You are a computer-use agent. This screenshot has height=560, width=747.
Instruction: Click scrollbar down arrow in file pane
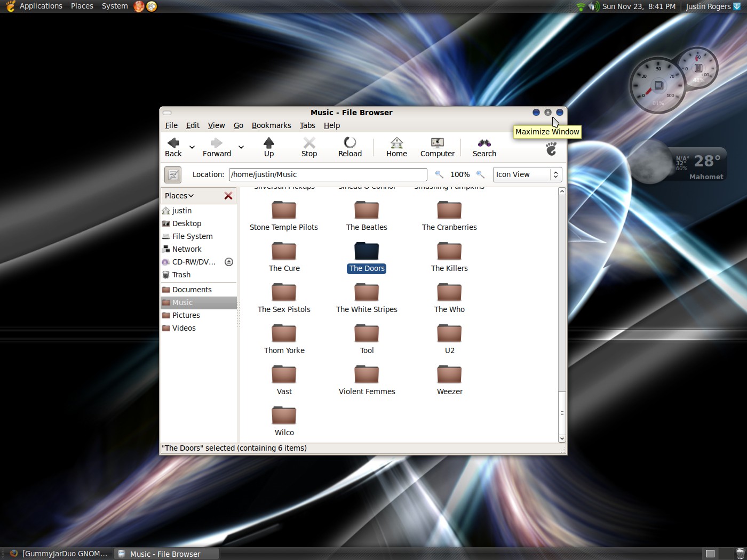tap(562, 438)
